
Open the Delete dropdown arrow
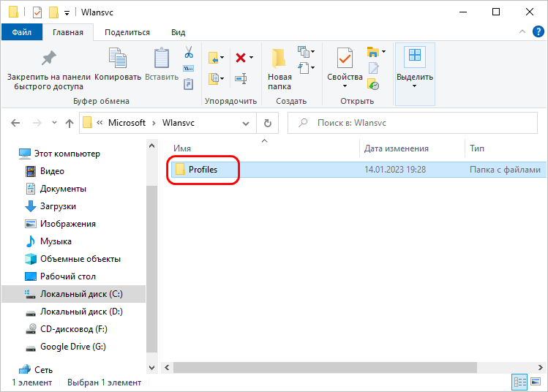click(x=251, y=58)
